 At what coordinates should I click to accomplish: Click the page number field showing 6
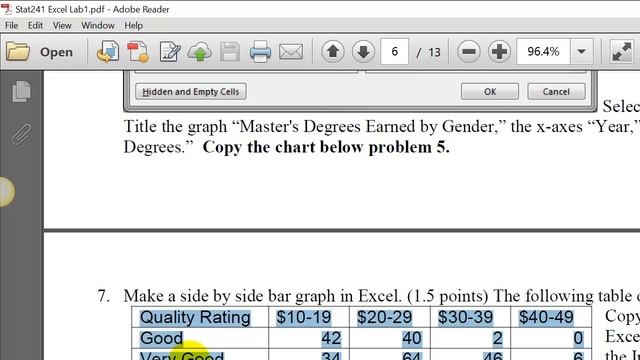[x=394, y=52]
